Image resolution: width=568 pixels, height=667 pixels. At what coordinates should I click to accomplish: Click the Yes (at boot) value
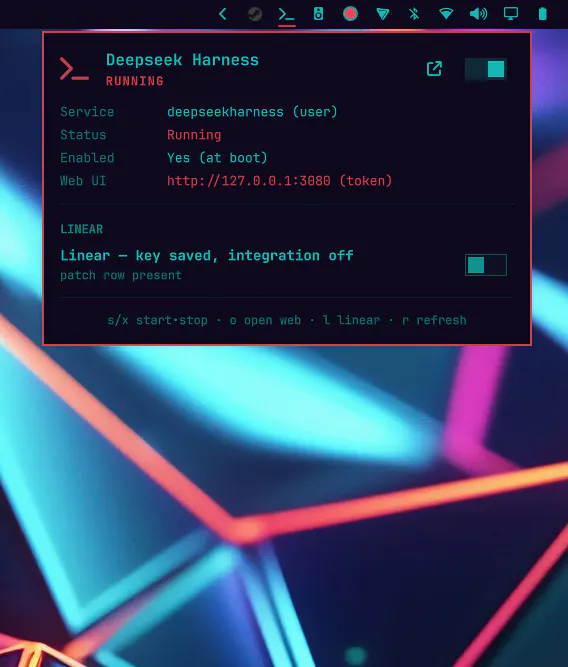tap(217, 158)
